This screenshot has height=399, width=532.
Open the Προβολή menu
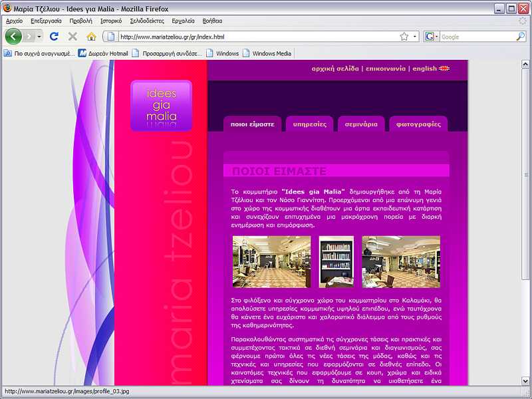(80, 21)
